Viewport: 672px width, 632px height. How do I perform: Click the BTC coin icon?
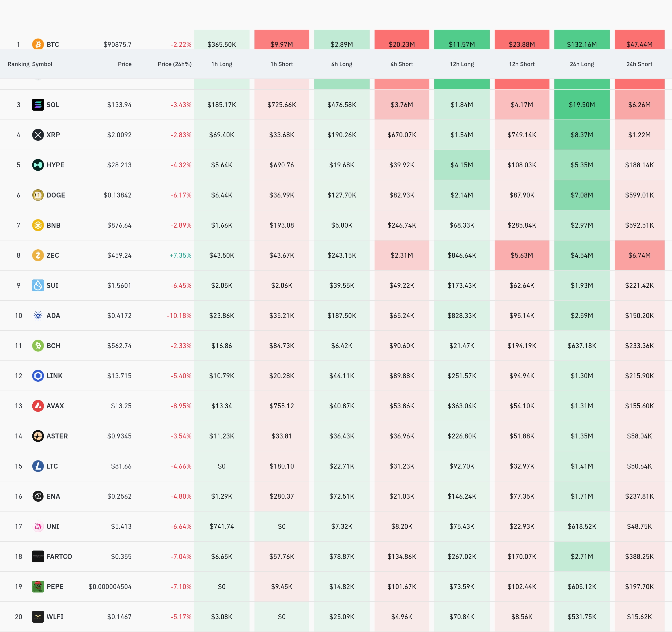[38, 44]
